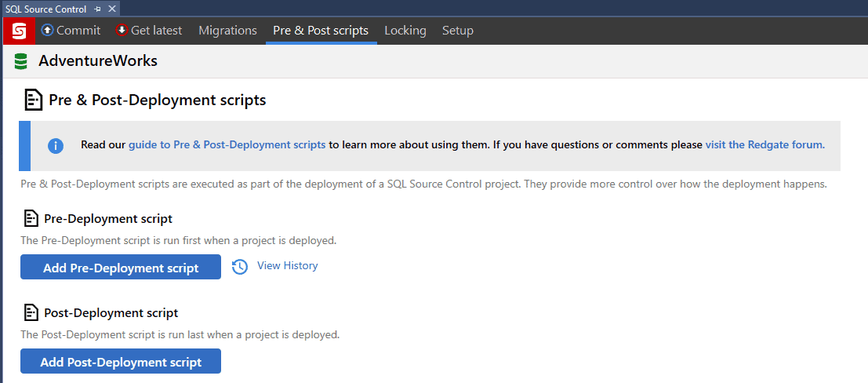The image size is (868, 383).
Task: Open the Locking tab
Action: point(405,31)
